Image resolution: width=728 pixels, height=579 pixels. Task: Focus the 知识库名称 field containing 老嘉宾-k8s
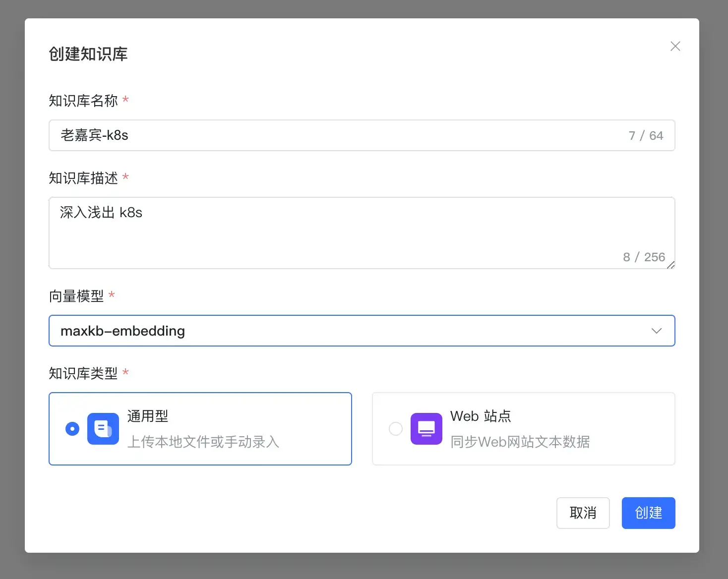click(362, 135)
